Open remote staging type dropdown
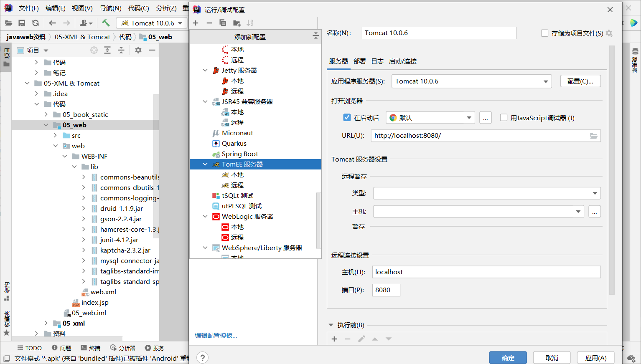The height and width of the screenshot is (364, 641). (x=487, y=193)
